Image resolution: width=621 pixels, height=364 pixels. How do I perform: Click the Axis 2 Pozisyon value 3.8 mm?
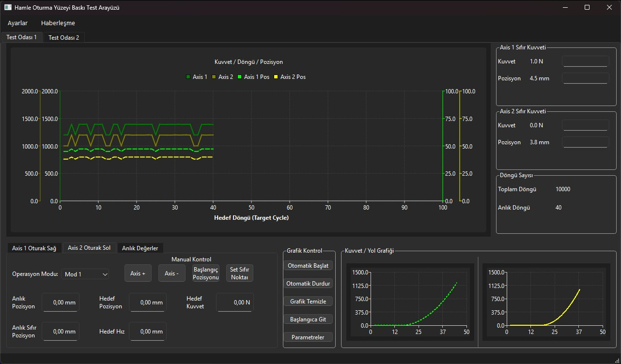[x=540, y=142]
